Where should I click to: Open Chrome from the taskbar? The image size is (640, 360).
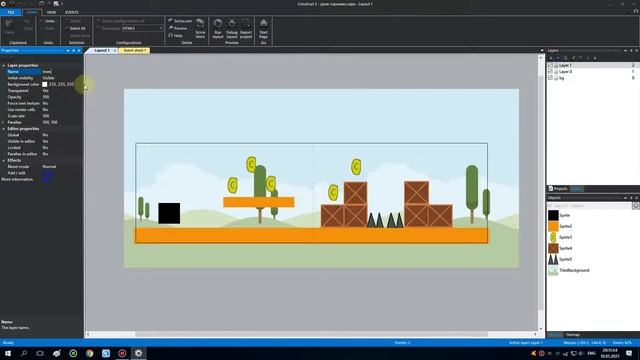tap(89, 353)
